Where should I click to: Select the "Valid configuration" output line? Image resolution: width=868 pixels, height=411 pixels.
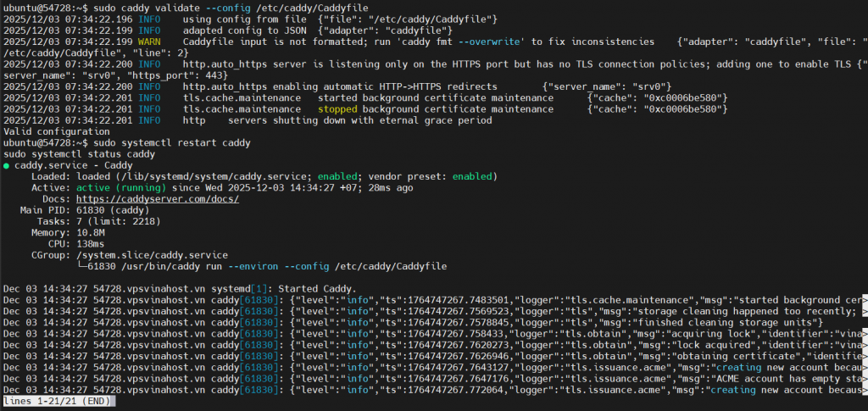click(x=56, y=131)
